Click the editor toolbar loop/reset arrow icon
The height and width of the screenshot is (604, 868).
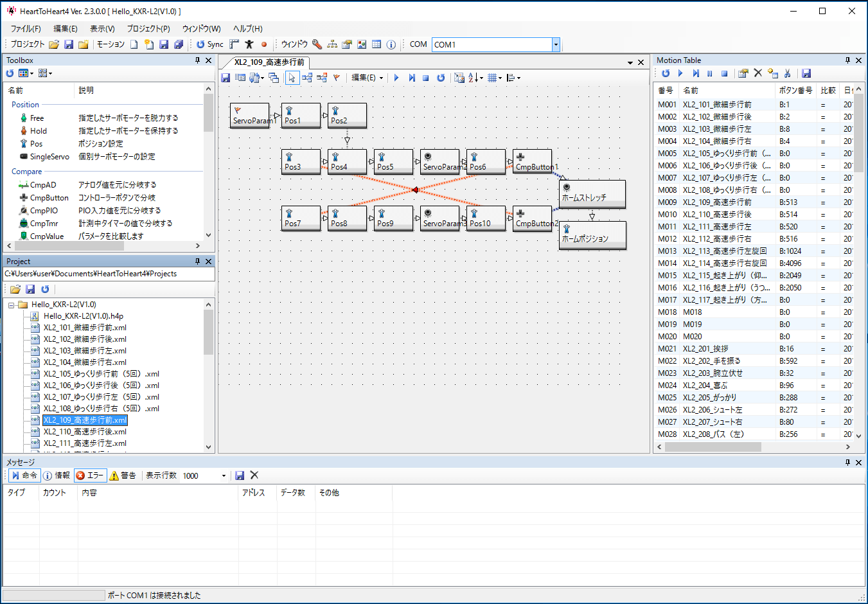pos(441,78)
